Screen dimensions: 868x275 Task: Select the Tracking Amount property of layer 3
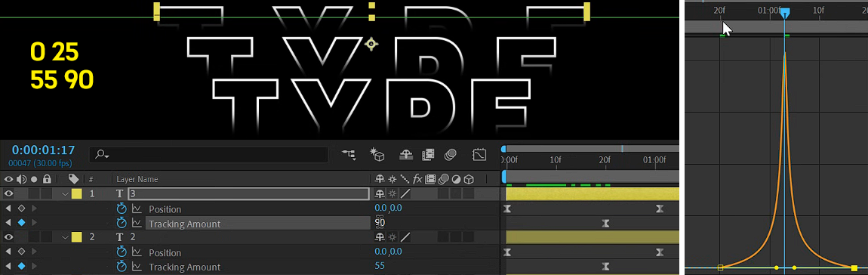coord(184,224)
